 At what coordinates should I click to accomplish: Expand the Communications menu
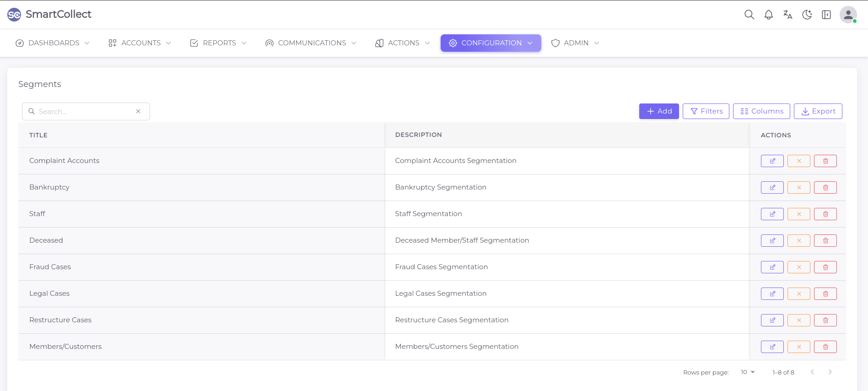pos(311,43)
